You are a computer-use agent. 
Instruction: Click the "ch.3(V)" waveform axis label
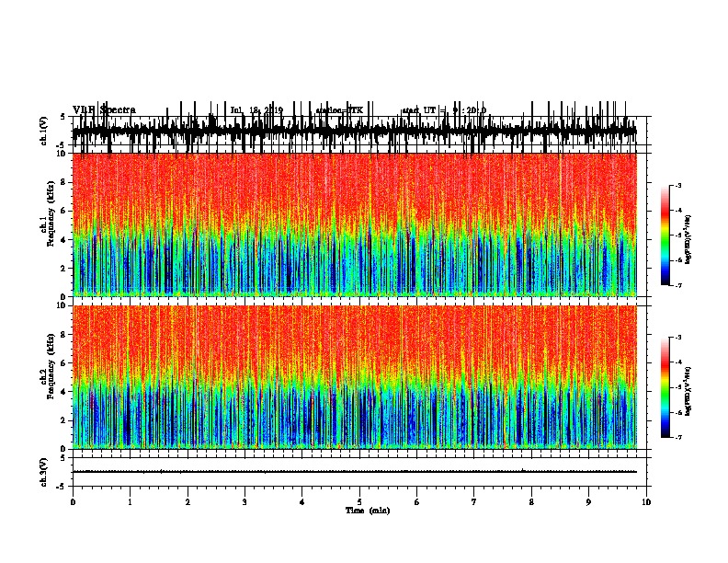point(44,472)
